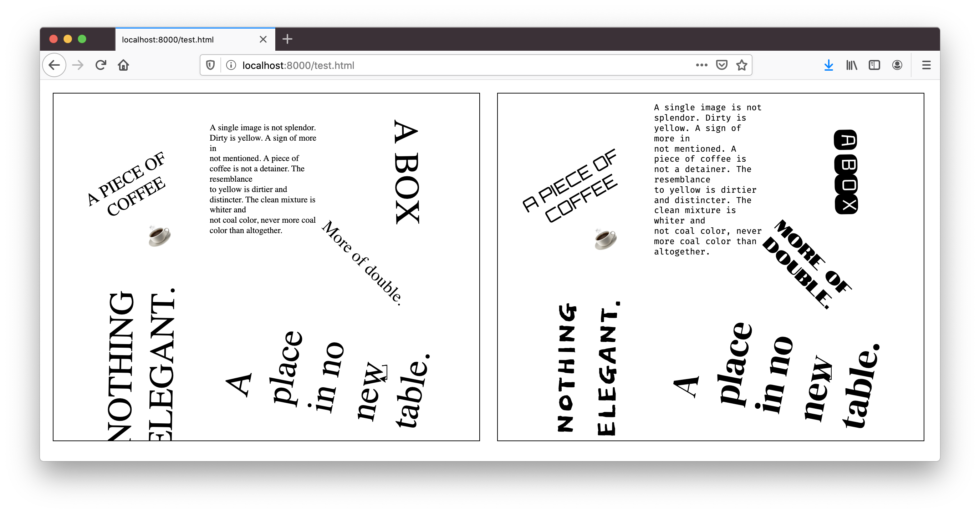
Task: Open the downloads panel
Action: coord(828,65)
